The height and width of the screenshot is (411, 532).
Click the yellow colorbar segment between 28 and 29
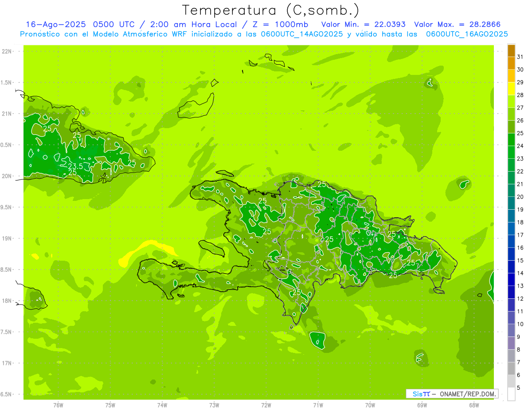(x=512, y=89)
